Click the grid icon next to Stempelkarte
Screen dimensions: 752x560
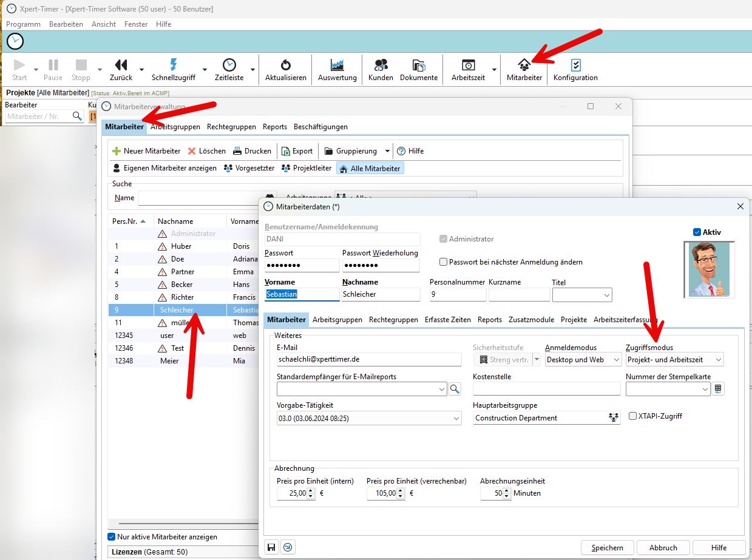point(718,389)
